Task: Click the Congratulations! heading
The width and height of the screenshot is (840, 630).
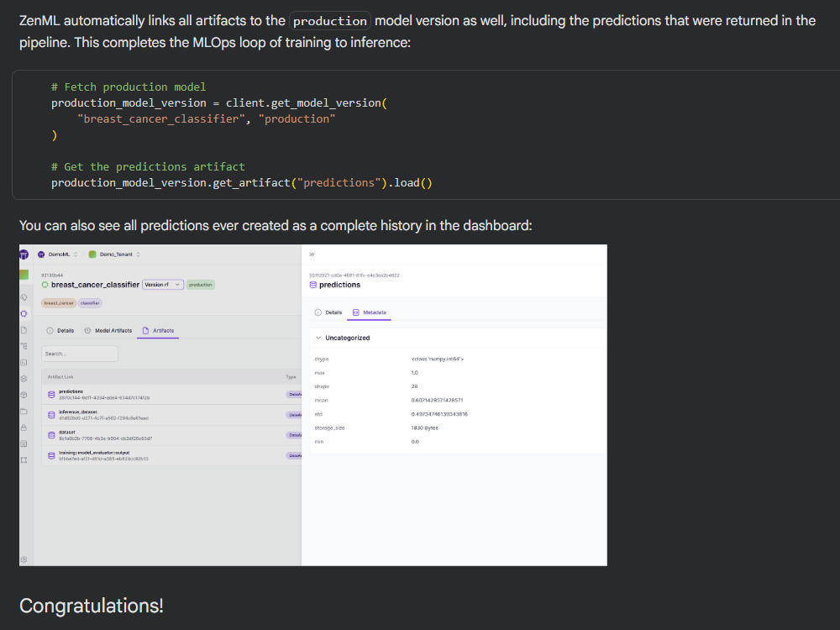Action: point(92,606)
